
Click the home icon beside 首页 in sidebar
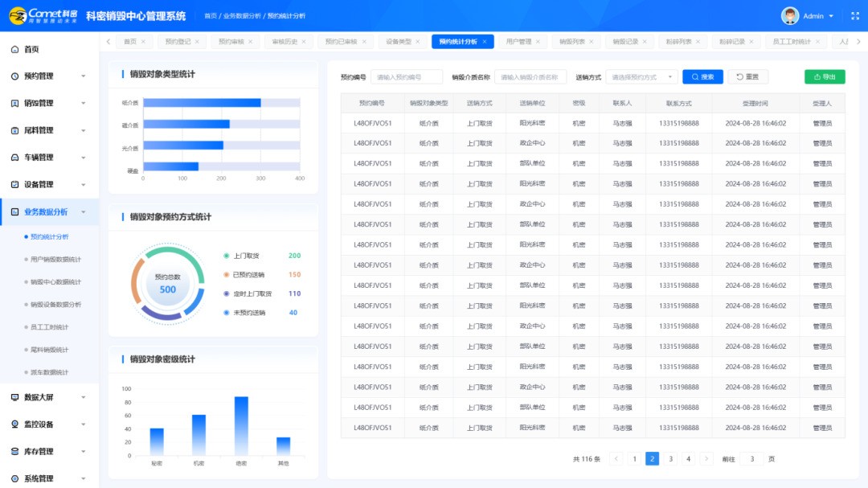click(15, 50)
